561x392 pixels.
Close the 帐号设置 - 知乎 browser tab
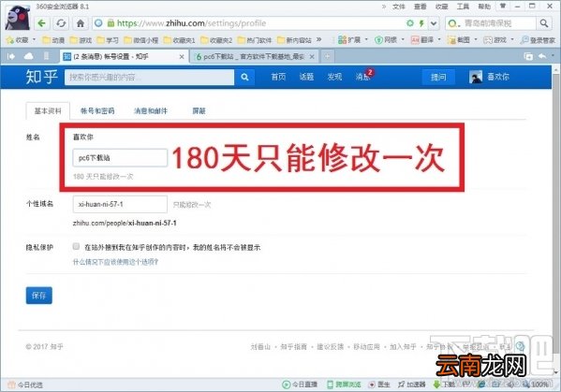(x=182, y=56)
